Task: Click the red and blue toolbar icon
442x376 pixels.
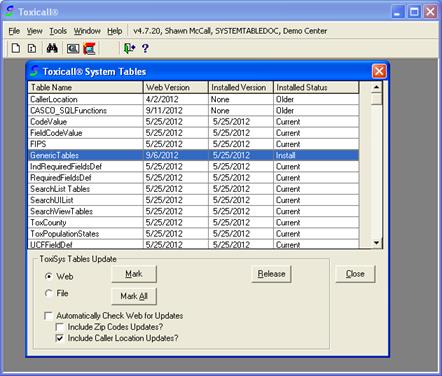Action: [x=89, y=49]
